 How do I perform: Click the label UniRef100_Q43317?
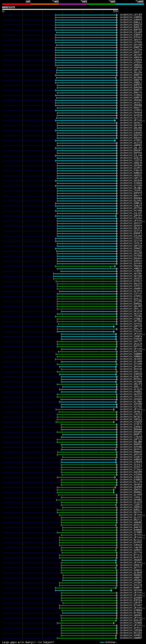[131, 103]
